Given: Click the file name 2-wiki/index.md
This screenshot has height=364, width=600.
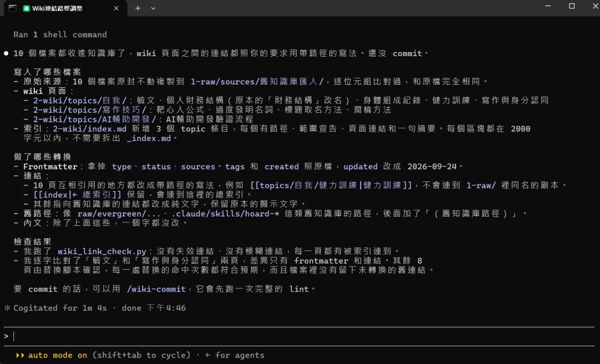Looking at the screenshot, I should [90, 129].
